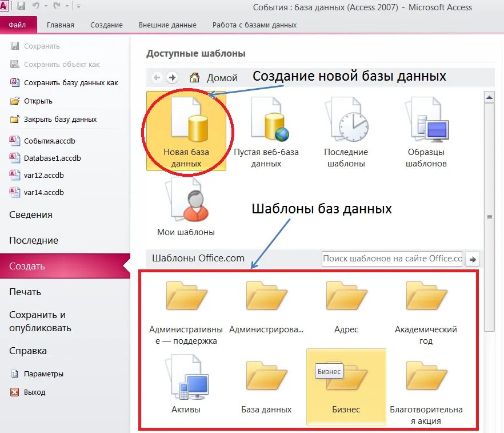The height and width of the screenshot is (433, 504).
Task: Click Выход to exit Access
Action: pyautogui.click(x=28, y=392)
